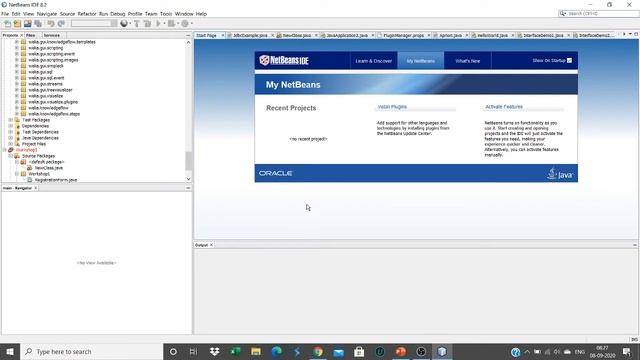Click the Oracle logo on Start Page
The height and width of the screenshot is (360, 640).
276,173
